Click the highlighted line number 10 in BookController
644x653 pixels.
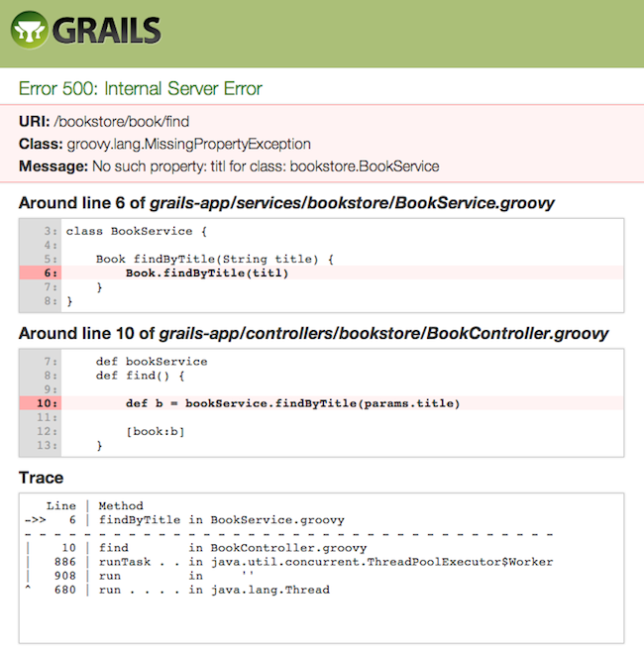click(48, 403)
